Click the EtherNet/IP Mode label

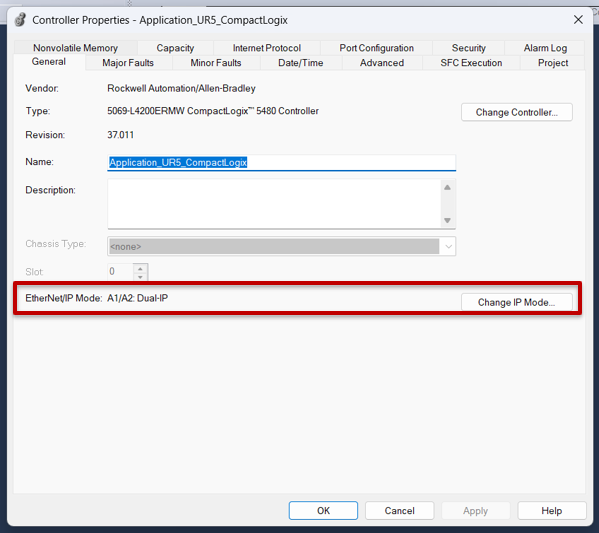pyautogui.click(x=64, y=298)
